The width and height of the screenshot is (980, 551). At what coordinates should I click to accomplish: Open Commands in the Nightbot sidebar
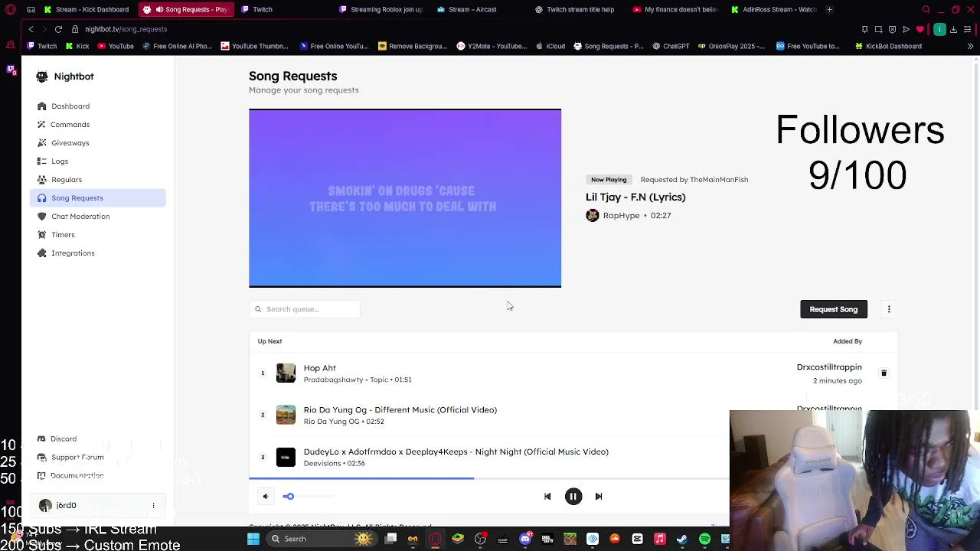click(x=97, y=125)
